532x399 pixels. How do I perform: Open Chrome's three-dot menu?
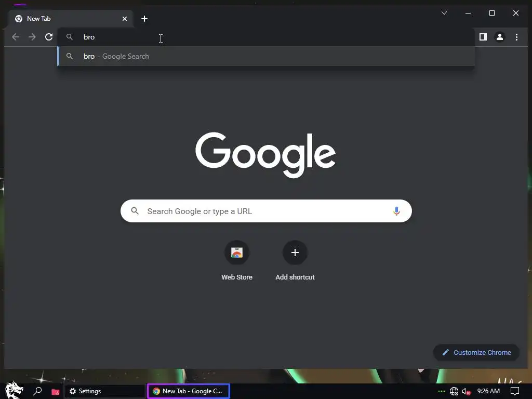coord(516,37)
